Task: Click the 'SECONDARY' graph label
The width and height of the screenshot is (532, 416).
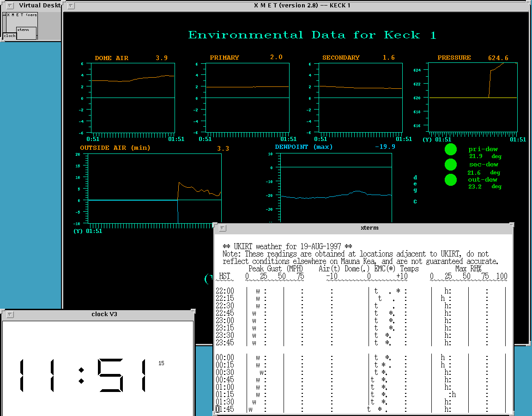Action: click(341, 58)
